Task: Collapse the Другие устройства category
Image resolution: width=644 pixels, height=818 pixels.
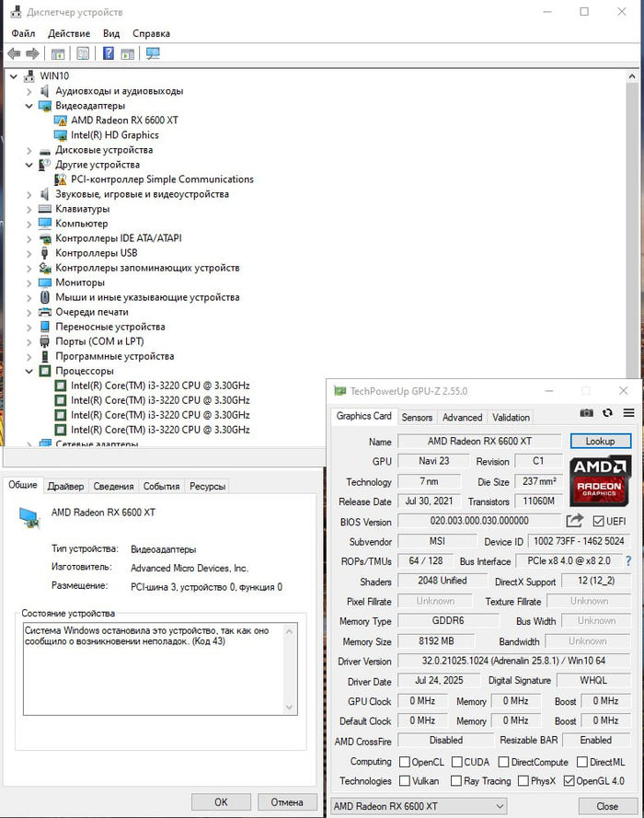Action: click(x=29, y=165)
